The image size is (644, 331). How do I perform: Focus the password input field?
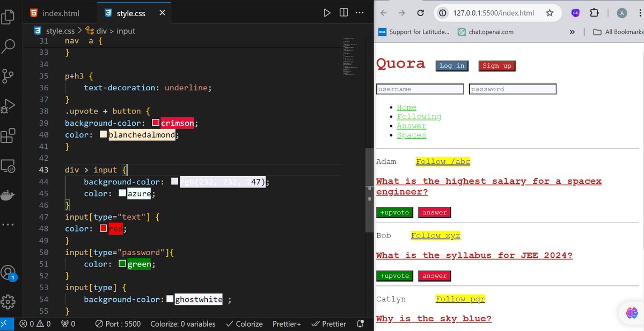513,89
